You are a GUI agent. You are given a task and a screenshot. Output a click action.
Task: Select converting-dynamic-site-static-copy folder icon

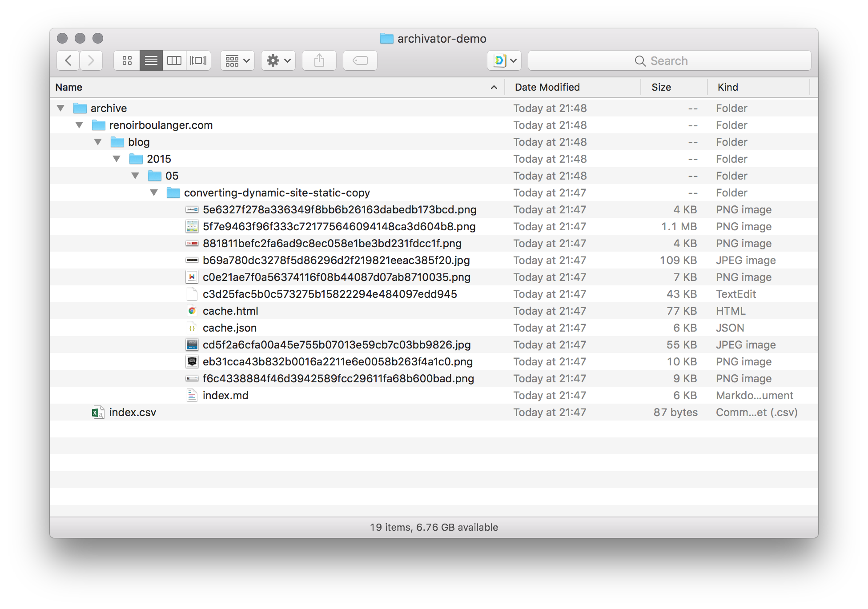pyautogui.click(x=173, y=192)
